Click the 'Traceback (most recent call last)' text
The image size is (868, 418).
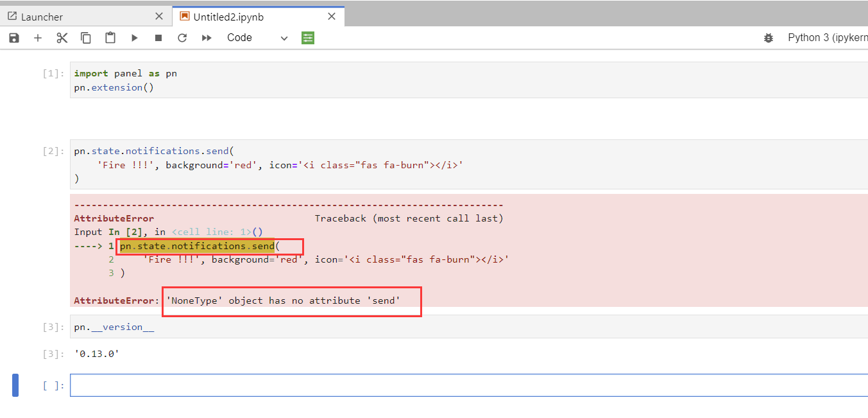(x=409, y=218)
